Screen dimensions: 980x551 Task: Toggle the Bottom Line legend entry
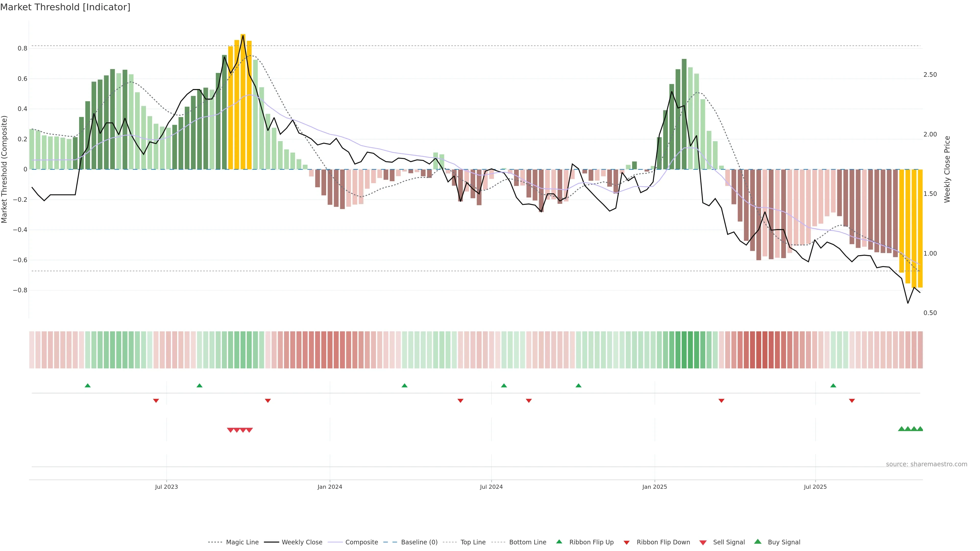[x=527, y=542]
